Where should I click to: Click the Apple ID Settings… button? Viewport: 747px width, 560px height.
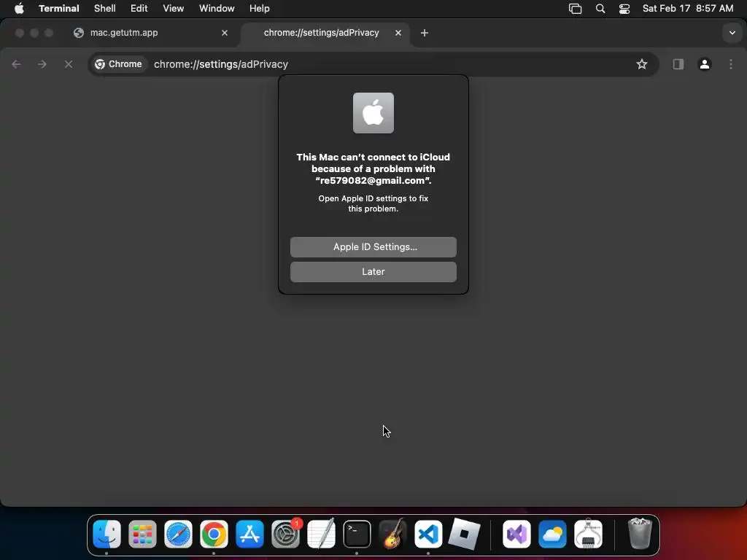pyautogui.click(x=373, y=247)
